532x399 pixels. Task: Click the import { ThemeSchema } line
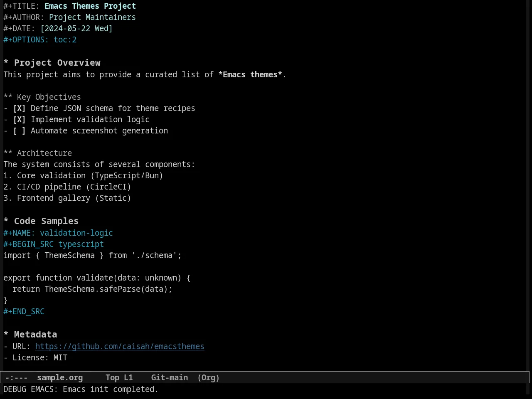tap(92, 256)
